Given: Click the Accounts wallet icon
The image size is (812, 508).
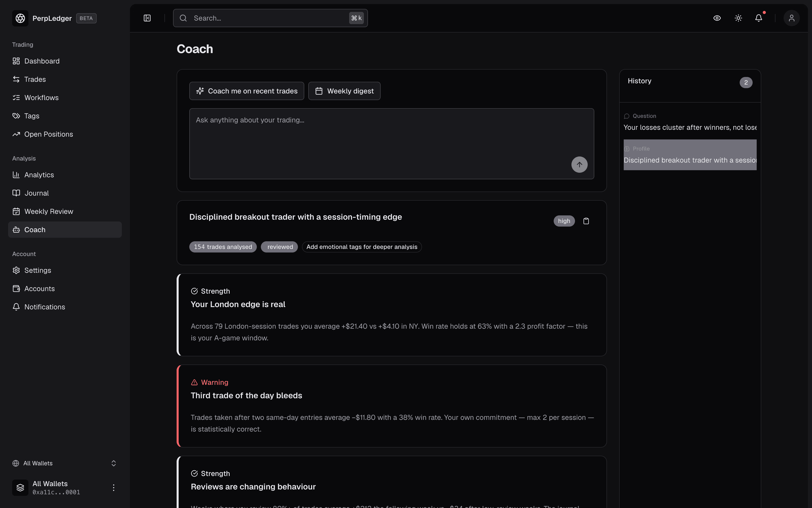Looking at the screenshot, I should 16,289.
